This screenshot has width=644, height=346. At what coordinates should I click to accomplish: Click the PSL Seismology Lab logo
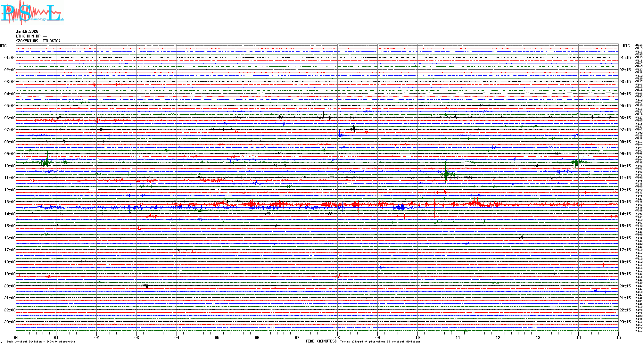pos(32,13)
